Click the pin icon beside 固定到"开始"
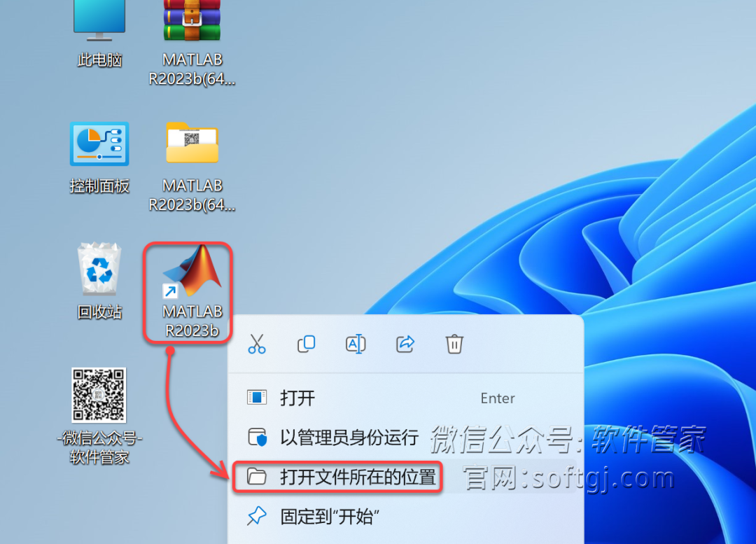 (x=256, y=516)
